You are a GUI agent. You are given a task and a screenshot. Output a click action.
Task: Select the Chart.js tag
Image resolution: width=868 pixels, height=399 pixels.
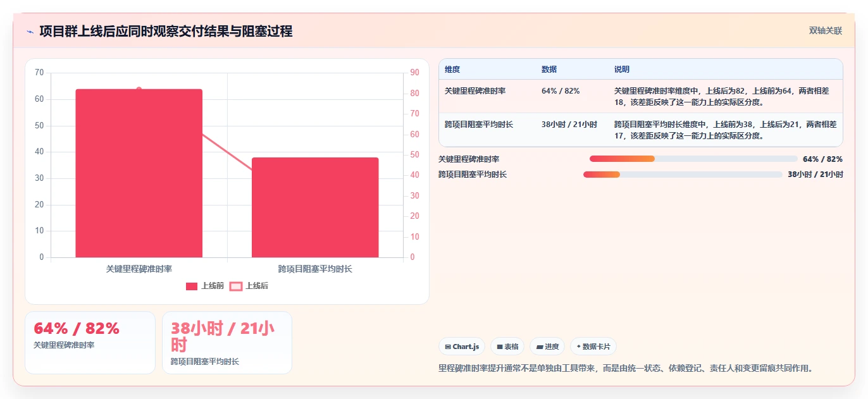[x=462, y=347]
